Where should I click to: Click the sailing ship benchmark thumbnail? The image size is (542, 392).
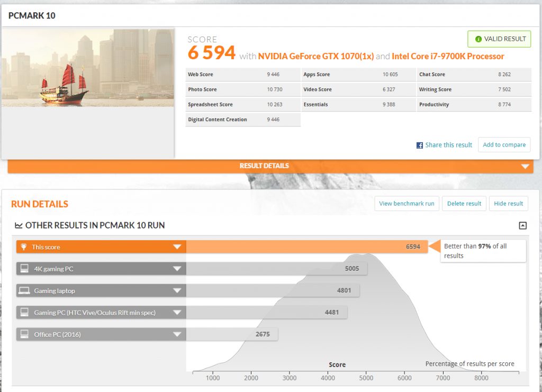pos(88,68)
